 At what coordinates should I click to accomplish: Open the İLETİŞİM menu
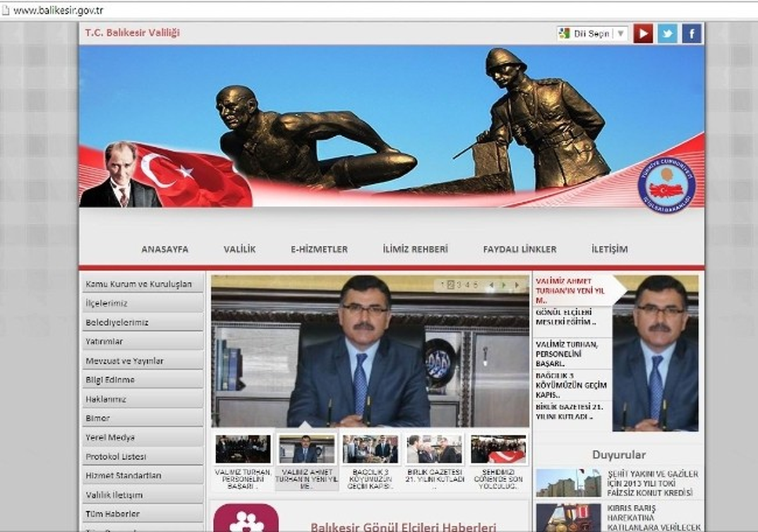click(x=610, y=249)
